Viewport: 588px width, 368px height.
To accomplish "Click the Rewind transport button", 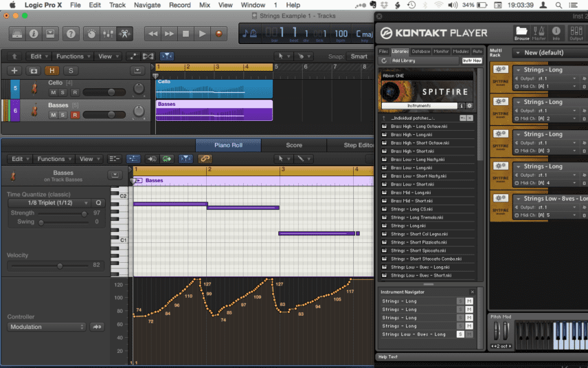I will pos(153,34).
